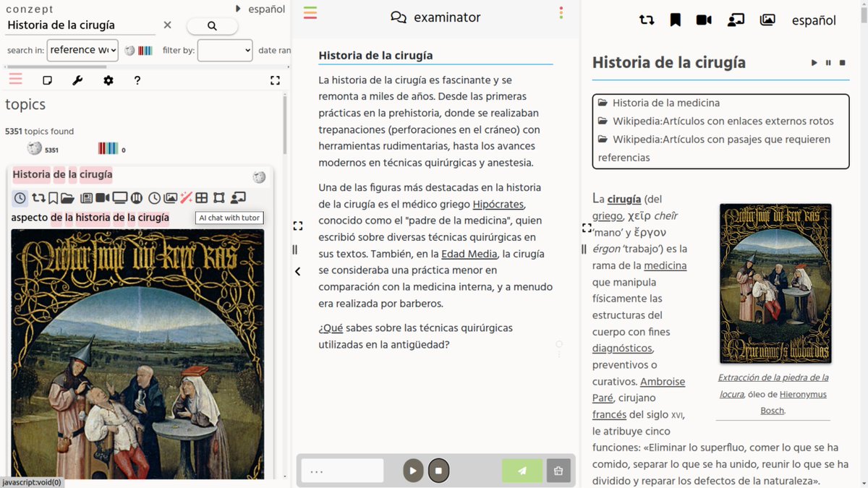Viewport: 868px width, 488px height.
Task: Open the notes icon in the sidebar toolbar
Action: (x=48, y=80)
